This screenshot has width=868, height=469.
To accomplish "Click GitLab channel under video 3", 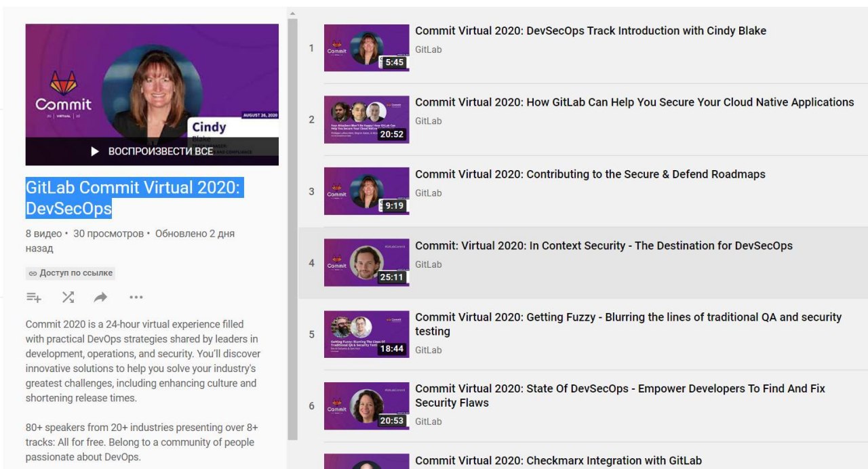I will point(429,192).
